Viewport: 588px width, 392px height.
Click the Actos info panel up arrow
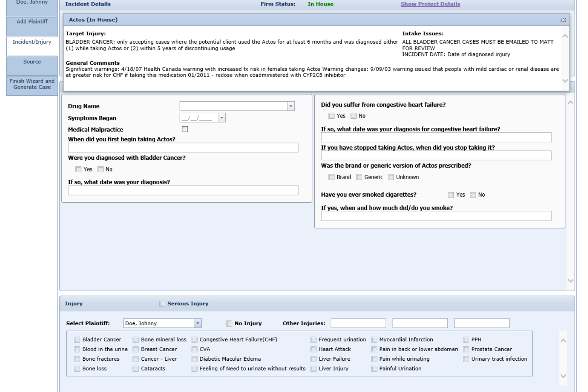click(x=565, y=36)
